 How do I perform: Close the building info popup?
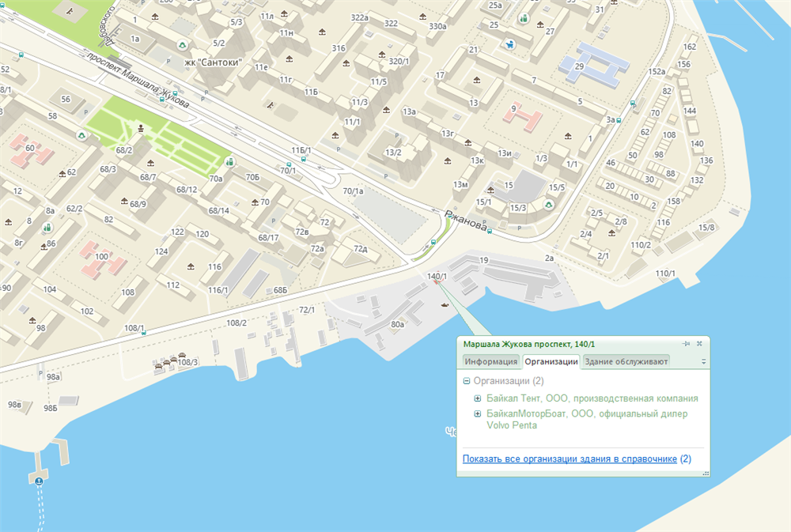[699, 344]
